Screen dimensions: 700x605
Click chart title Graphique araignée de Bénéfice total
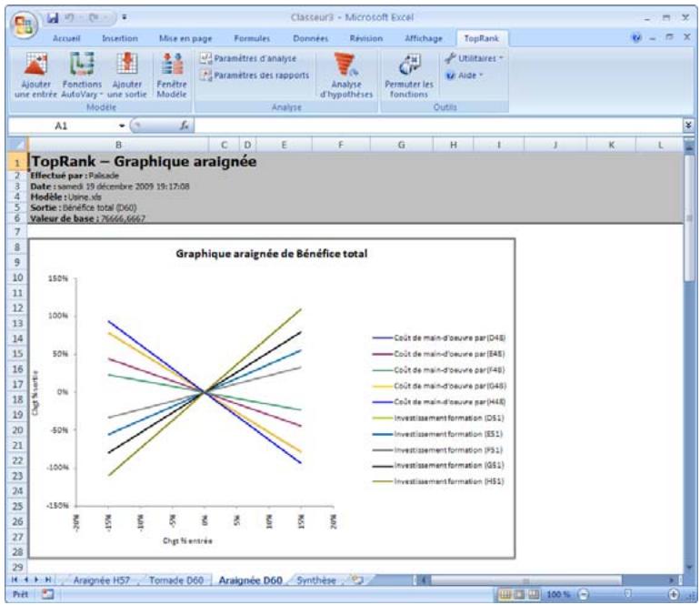click(x=272, y=254)
